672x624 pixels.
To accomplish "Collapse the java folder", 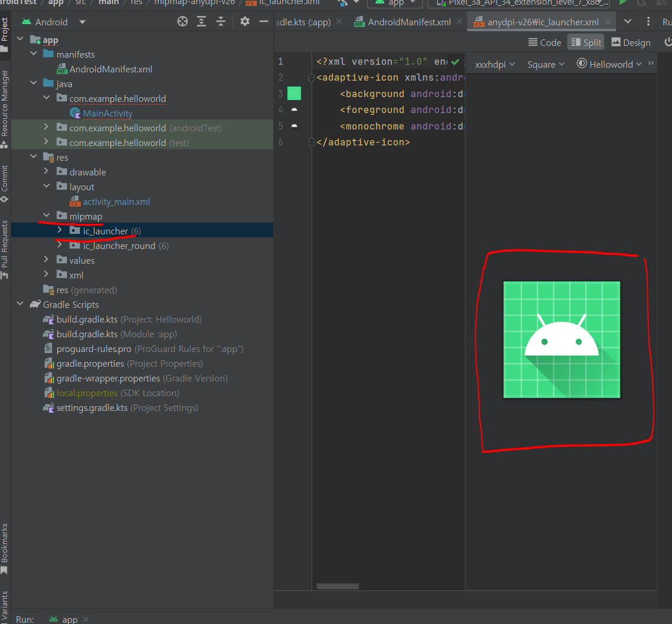I will coord(34,83).
